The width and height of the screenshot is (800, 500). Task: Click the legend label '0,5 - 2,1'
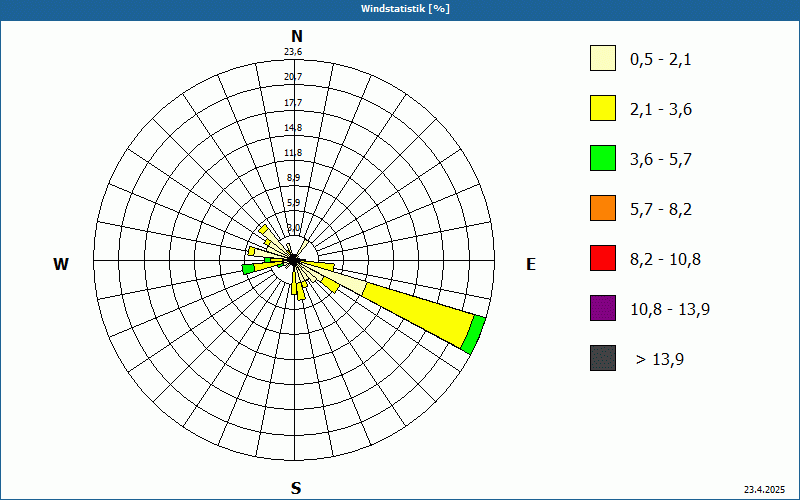(661, 60)
